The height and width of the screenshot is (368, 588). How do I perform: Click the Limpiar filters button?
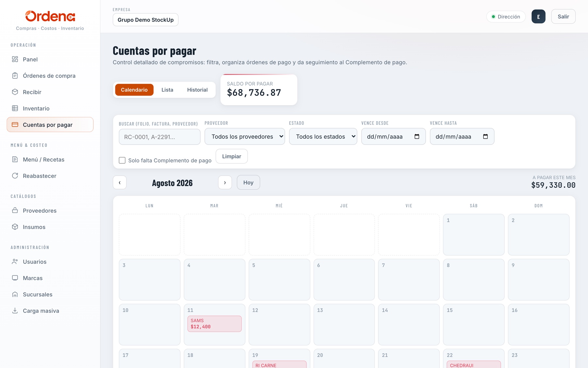coord(232,156)
